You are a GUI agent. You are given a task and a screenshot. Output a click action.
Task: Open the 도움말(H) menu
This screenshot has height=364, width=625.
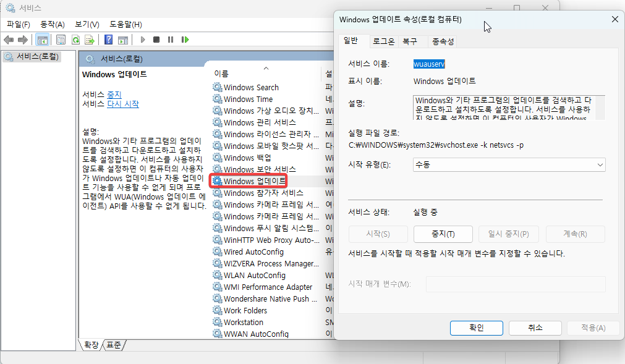pos(125,24)
